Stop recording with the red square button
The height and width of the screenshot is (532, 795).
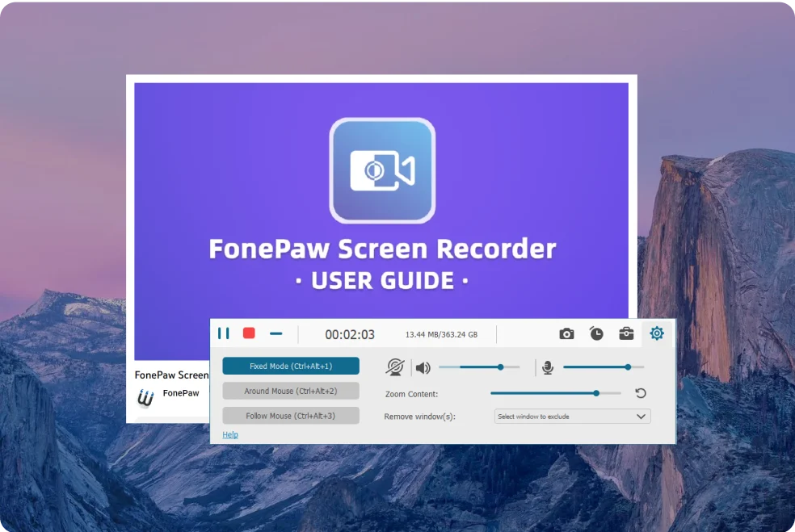[249, 333]
